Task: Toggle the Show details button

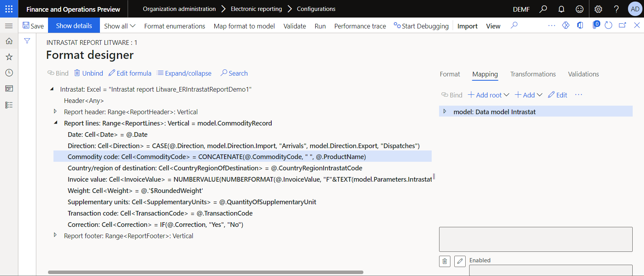Action: (74, 26)
